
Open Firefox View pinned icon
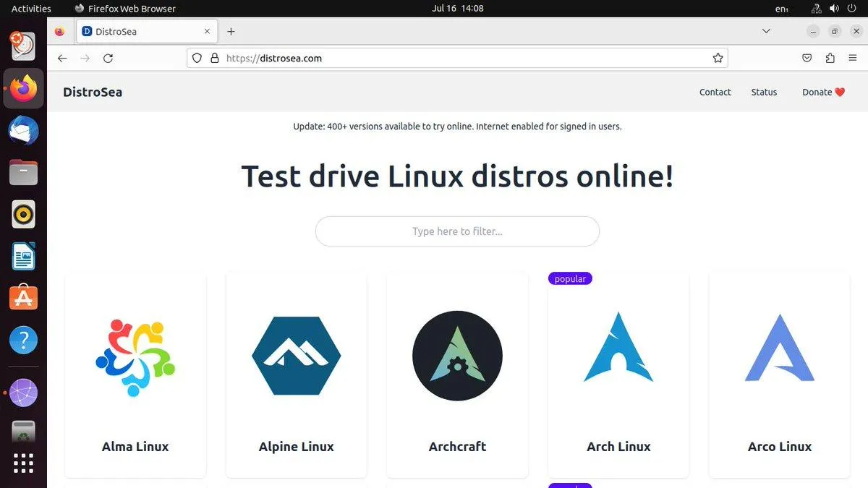[x=59, y=31]
